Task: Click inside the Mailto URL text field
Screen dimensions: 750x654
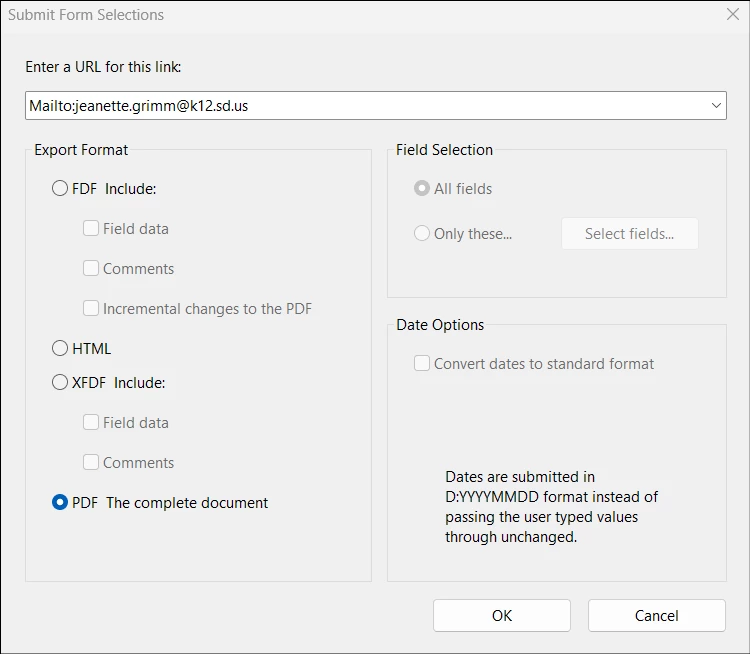Action: coord(366,105)
